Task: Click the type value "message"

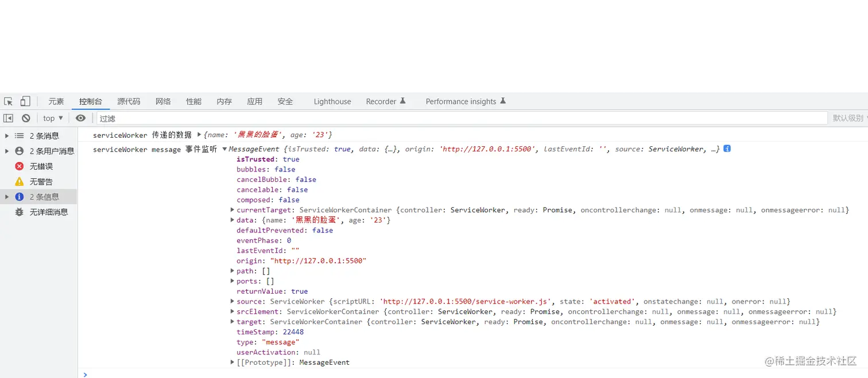Action: coord(281,342)
